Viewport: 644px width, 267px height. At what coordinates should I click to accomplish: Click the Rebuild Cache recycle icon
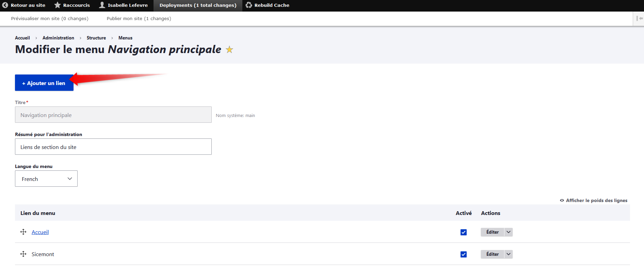249,5
